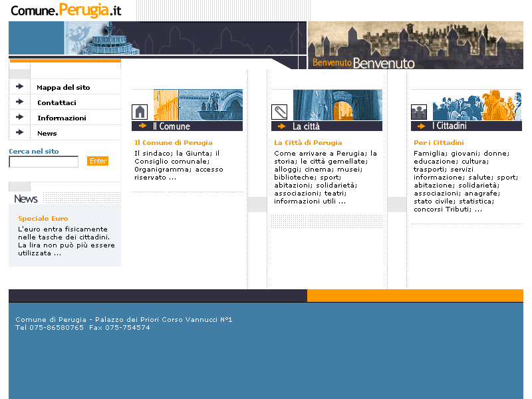
Task: Click the arrow icon beside Contattaci
Action: [x=20, y=102]
